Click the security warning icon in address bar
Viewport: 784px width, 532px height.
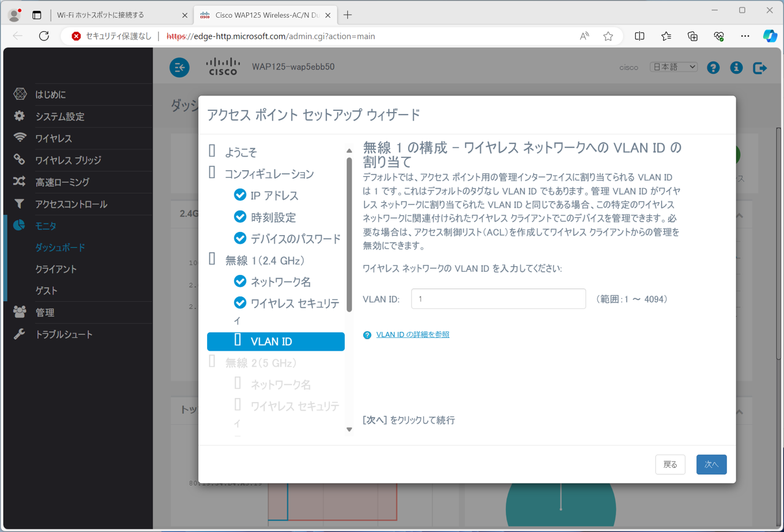[x=76, y=36]
